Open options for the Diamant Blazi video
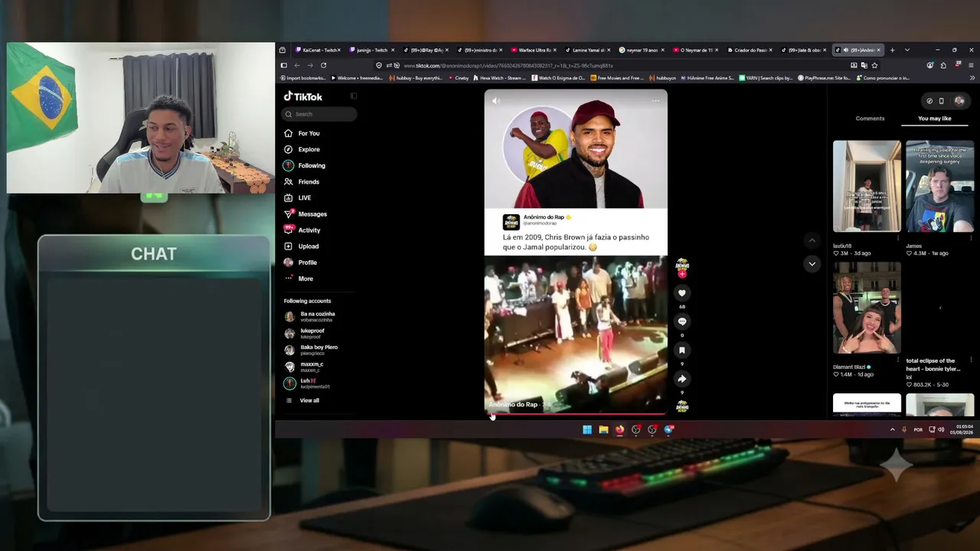Image resolution: width=980 pixels, height=551 pixels. 897,360
